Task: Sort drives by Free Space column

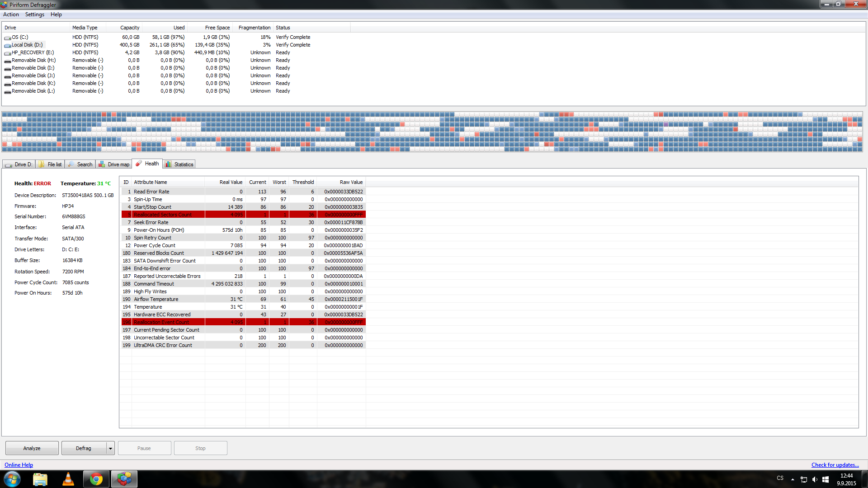Action: [210, 28]
